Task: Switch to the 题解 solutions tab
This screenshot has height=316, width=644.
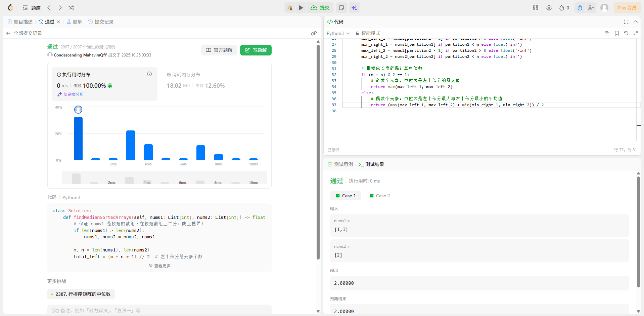Action: click(x=75, y=22)
